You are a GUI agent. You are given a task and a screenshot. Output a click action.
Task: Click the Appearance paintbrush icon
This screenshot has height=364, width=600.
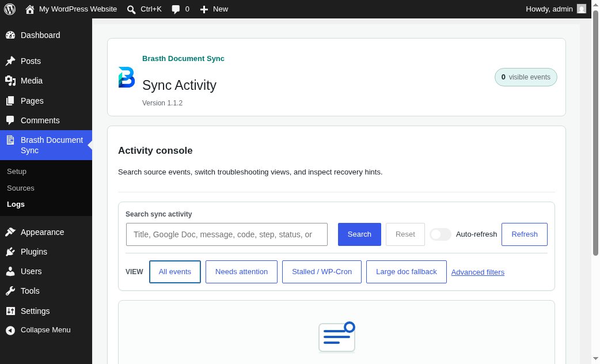tap(10, 232)
